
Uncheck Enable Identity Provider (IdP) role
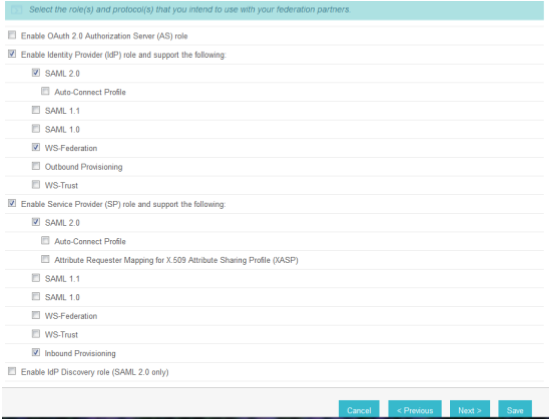tap(12, 54)
